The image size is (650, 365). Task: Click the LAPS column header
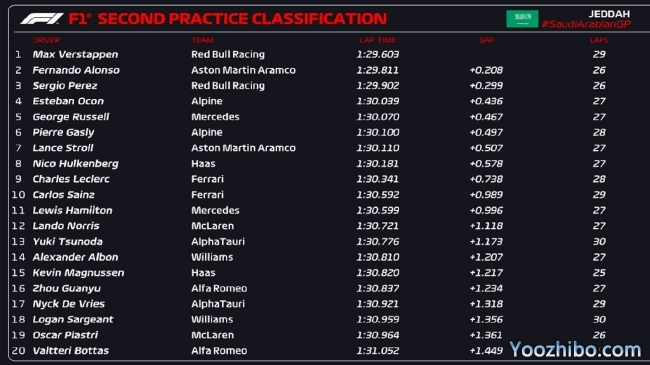[x=599, y=40]
